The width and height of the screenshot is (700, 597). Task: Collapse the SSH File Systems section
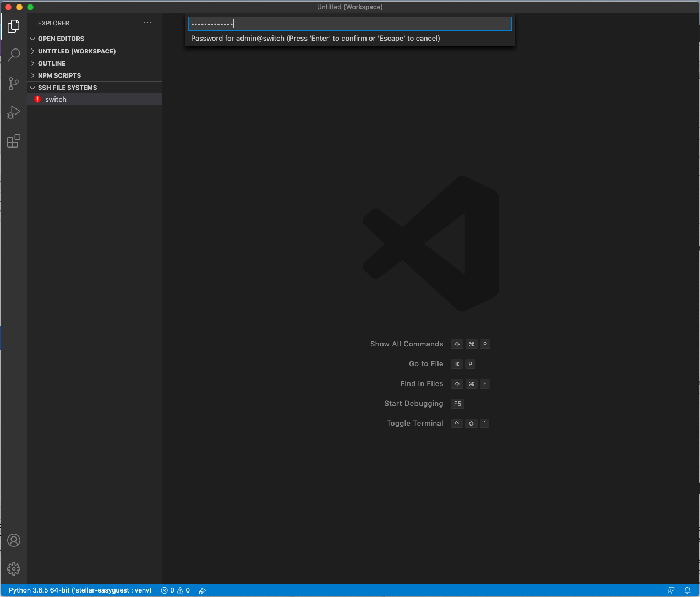67,88
